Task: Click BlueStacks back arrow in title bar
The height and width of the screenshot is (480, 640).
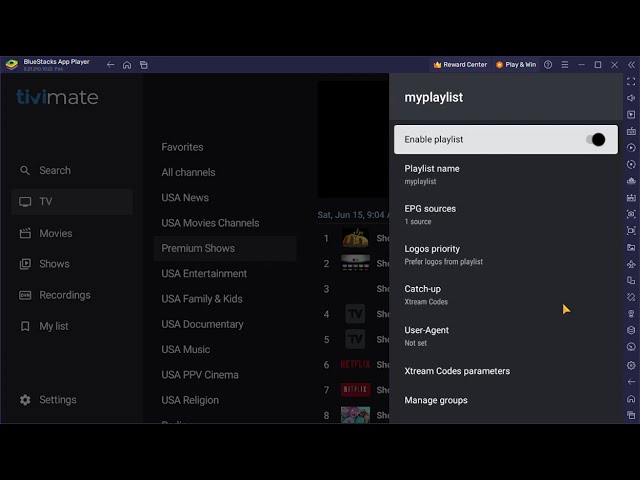Action: [x=111, y=64]
